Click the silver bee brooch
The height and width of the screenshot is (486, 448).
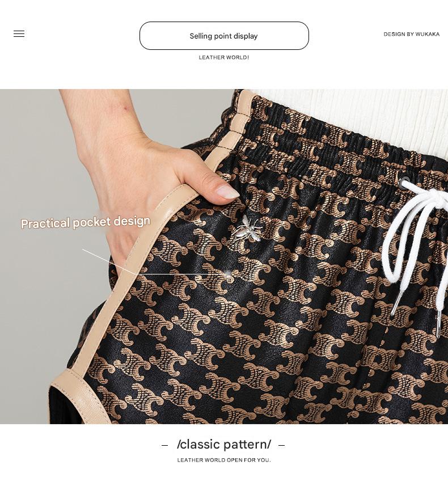(247, 229)
